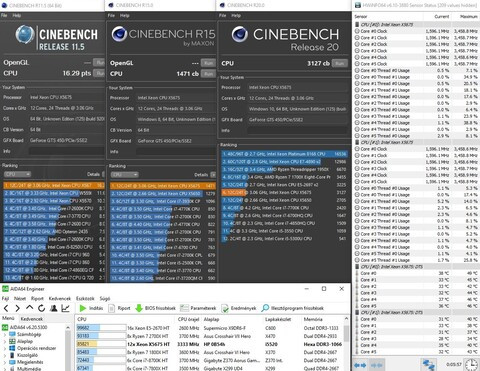Viewport: 480px width, 371px height.
Task: Open the Fájl menu in AIDA64
Action: (x=5, y=298)
